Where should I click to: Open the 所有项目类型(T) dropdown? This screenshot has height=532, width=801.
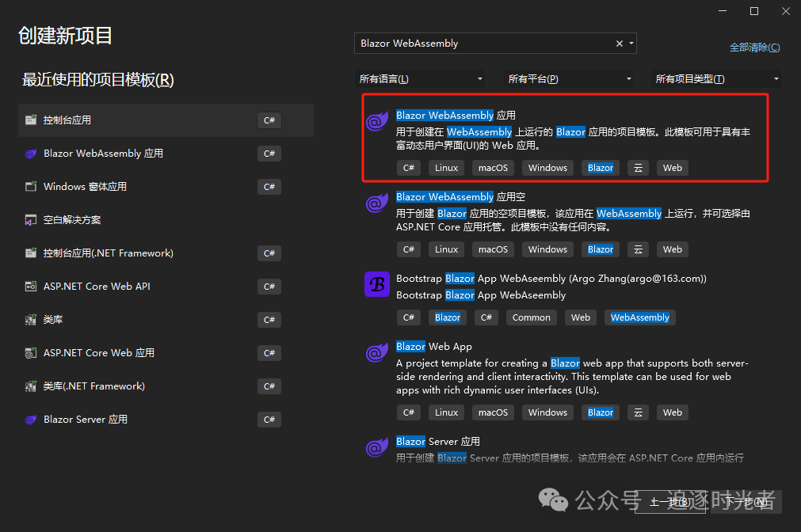716,79
